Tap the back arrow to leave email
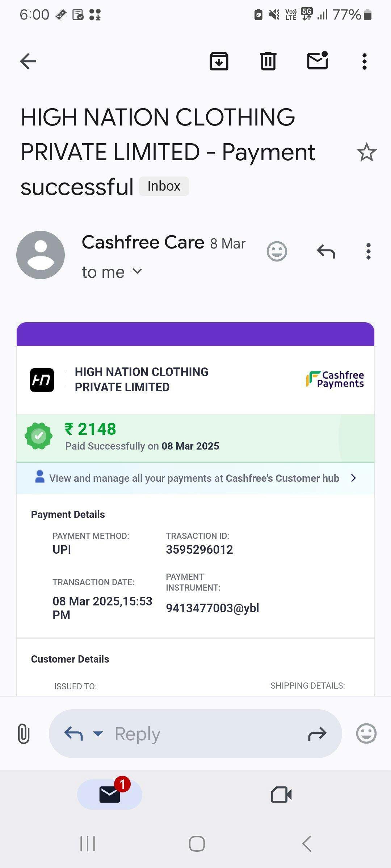This screenshot has width=391, height=868. click(28, 61)
